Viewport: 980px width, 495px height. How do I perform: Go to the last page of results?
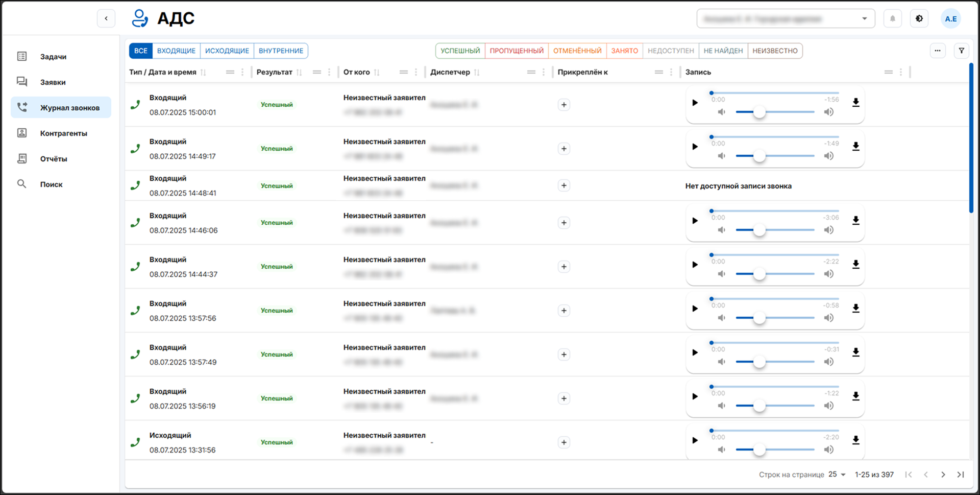(x=960, y=475)
